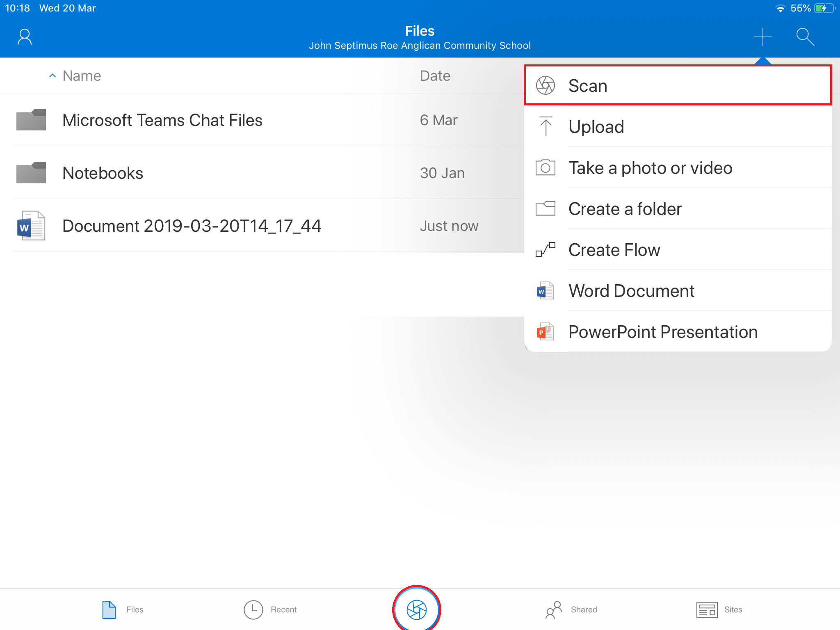
Task: Create a new Word Document
Action: [678, 290]
